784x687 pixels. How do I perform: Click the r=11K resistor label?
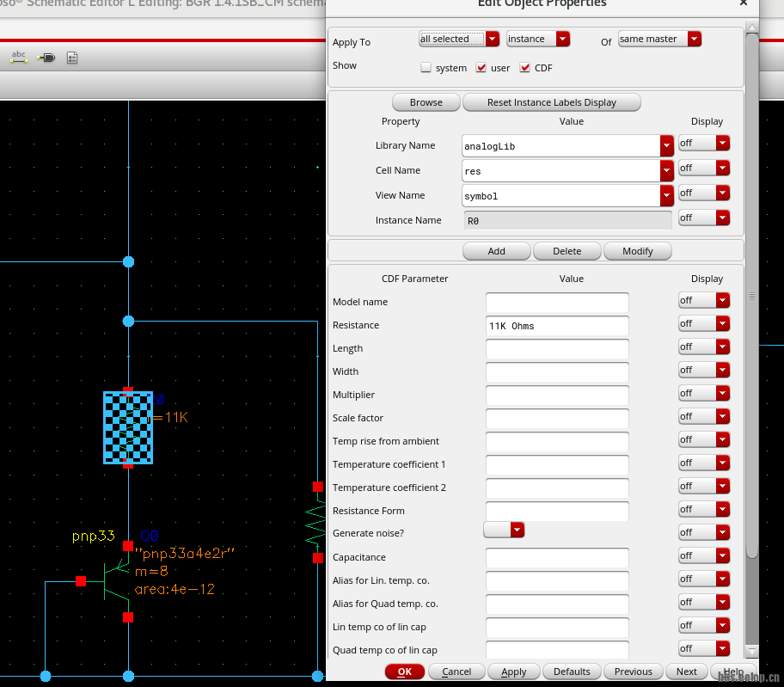[x=169, y=418]
